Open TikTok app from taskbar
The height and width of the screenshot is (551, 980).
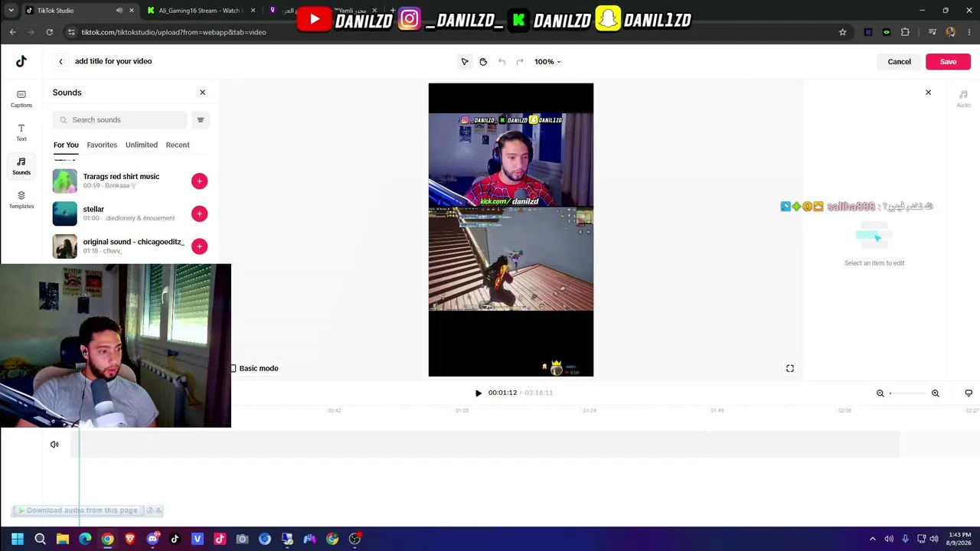tap(175, 539)
